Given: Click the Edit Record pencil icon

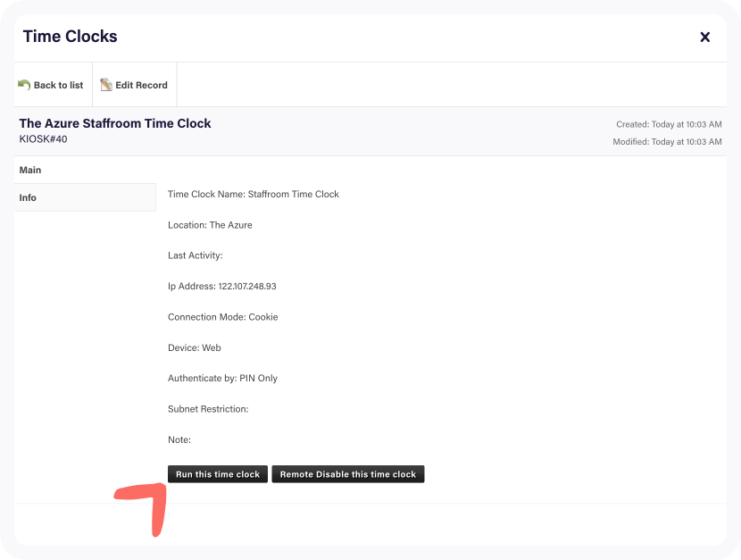Looking at the screenshot, I should point(106,85).
